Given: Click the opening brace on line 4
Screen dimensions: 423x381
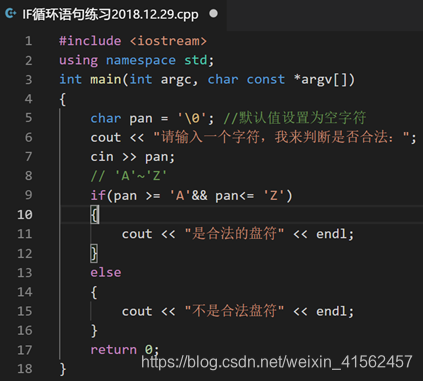Looking at the screenshot, I should [x=62, y=99].
